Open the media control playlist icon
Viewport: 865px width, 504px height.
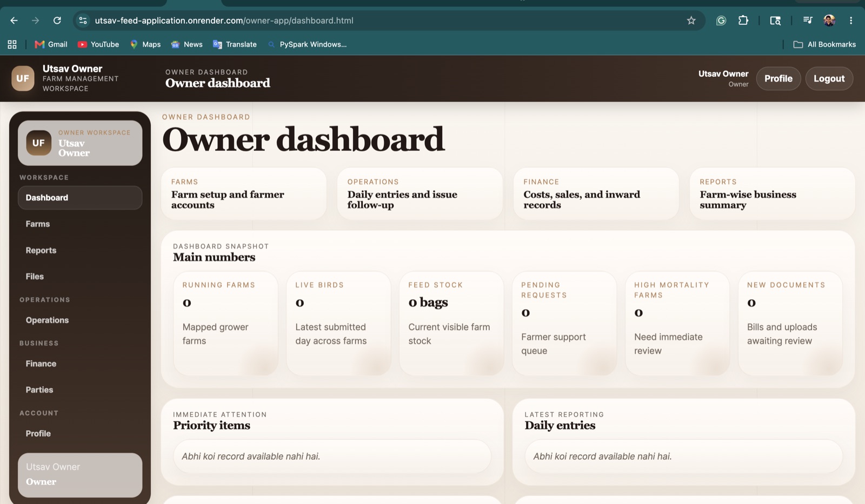point(808,21)
